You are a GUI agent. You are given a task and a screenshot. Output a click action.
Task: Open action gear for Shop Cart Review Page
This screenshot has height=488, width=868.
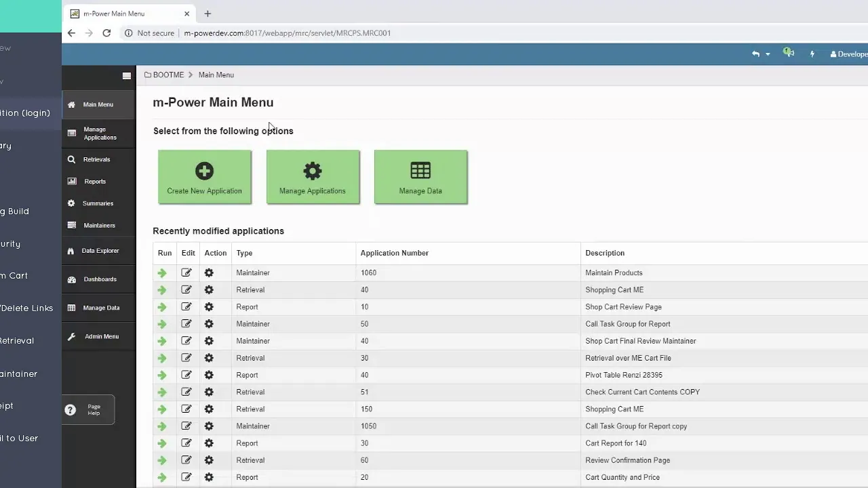click(209, 307)
